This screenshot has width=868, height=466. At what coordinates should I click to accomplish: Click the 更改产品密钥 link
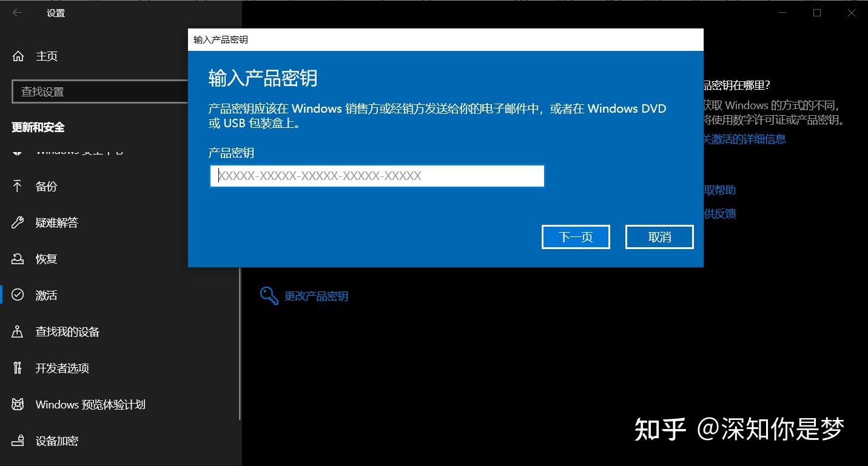(x=317, y=296)
